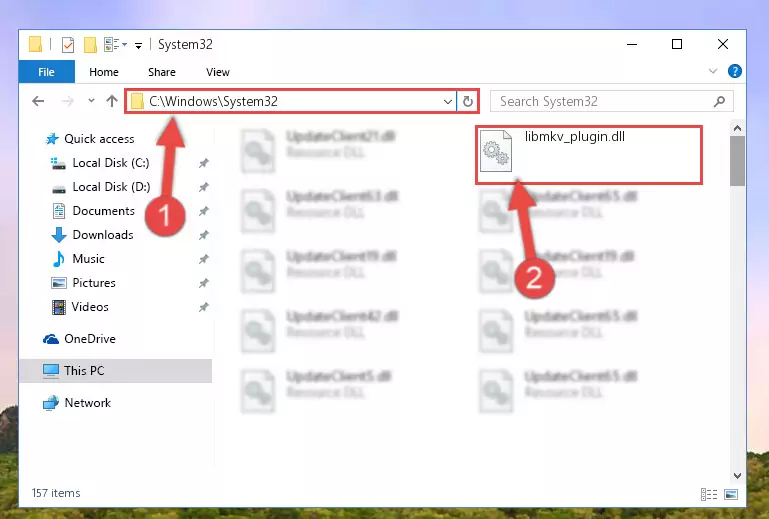Image resolution: width=769 pixels, height=519 pixels.
Task: Minimize the System32 window
Action: pyautogui.click(x=632, y=45)
